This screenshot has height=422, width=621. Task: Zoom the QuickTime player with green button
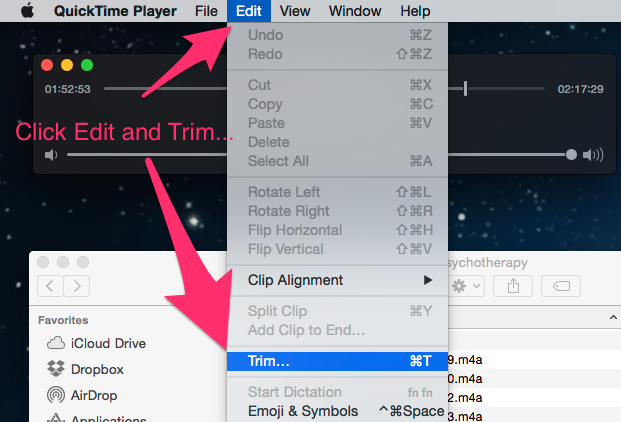87,65
